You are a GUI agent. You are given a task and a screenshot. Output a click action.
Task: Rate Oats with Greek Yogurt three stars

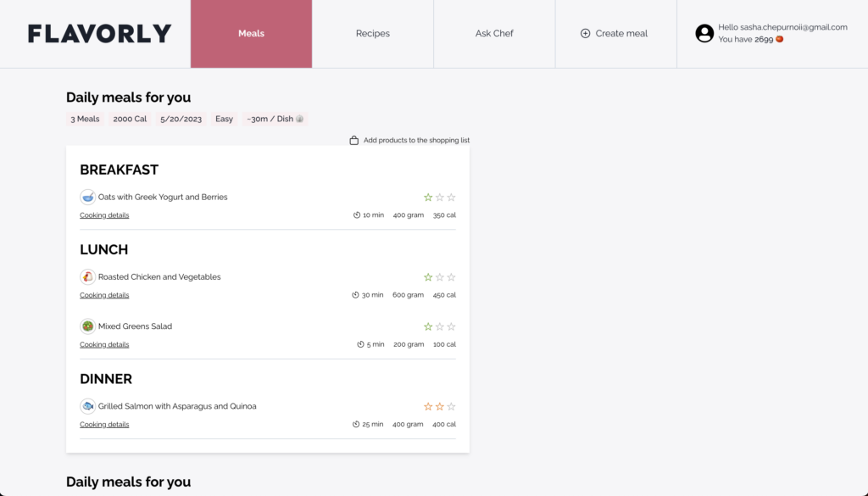451,198
